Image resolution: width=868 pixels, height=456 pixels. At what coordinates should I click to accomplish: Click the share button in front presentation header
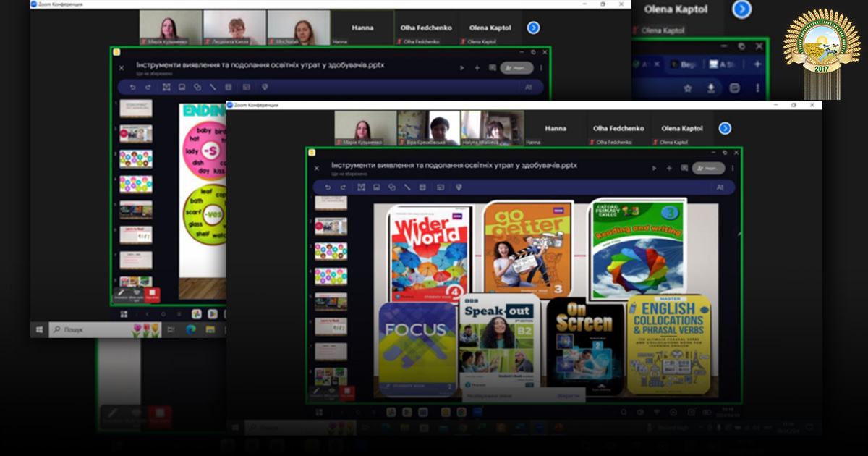click(708, 168)
